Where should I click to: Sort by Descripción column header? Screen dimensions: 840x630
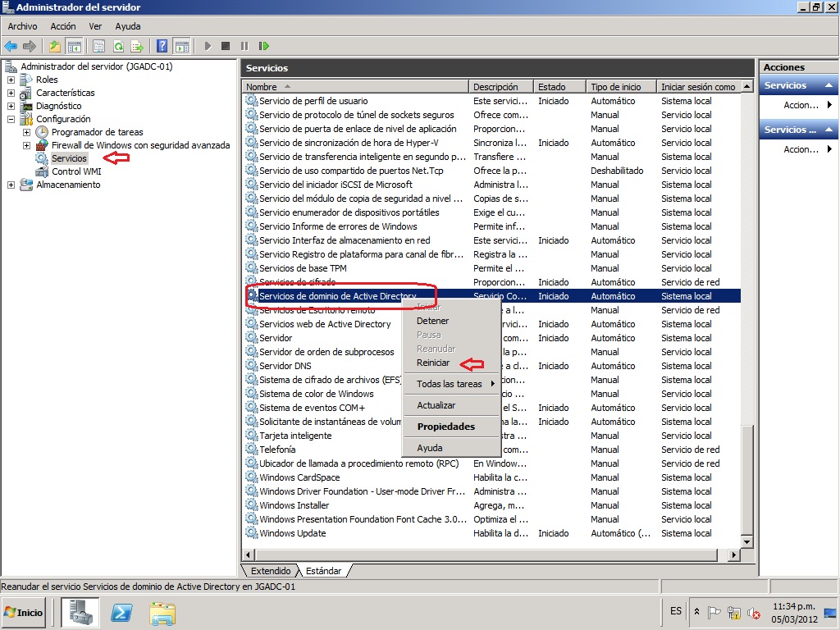coord(501,87)
